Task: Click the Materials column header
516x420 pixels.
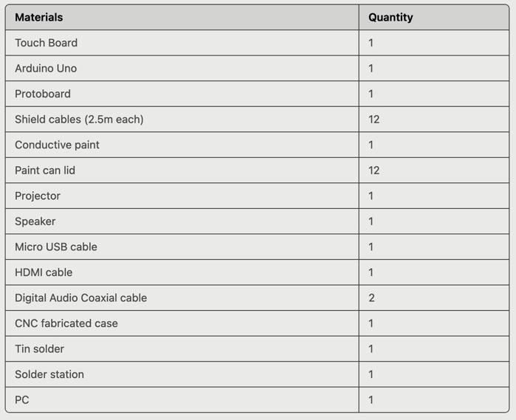Action: (x=39, y=17)
